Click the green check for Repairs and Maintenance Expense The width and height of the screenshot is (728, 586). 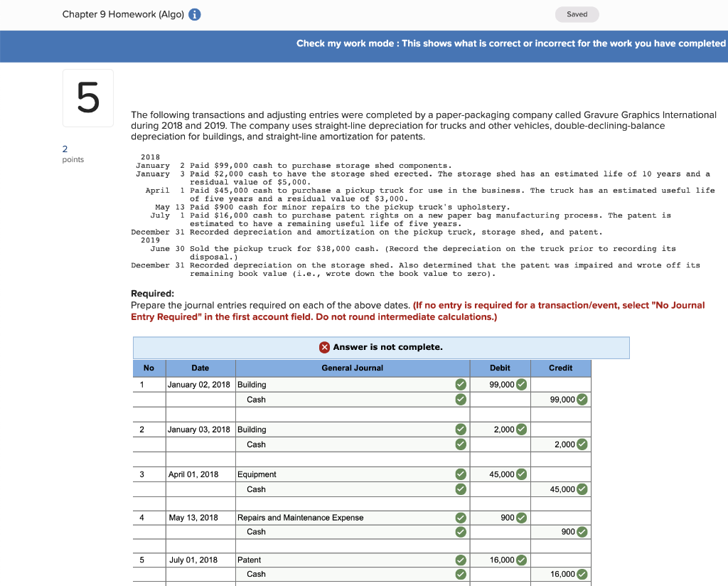(x=461, y=518)
